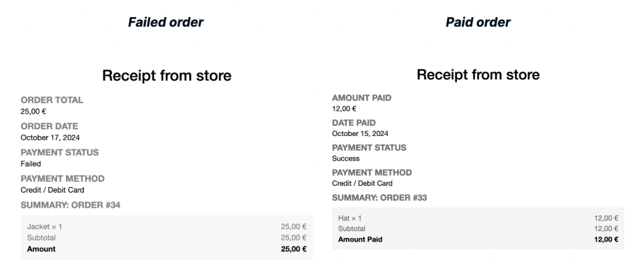Click the DATE PAID label

[354, 123]
